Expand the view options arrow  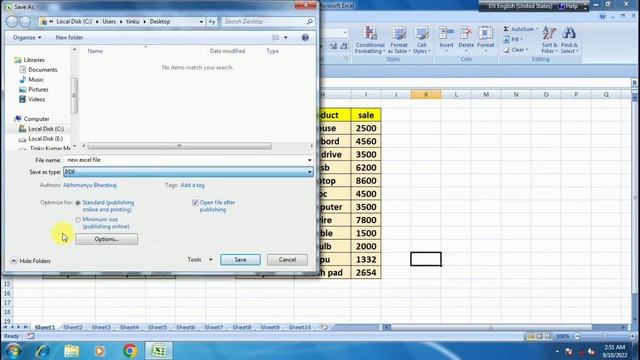coord(286,38)
